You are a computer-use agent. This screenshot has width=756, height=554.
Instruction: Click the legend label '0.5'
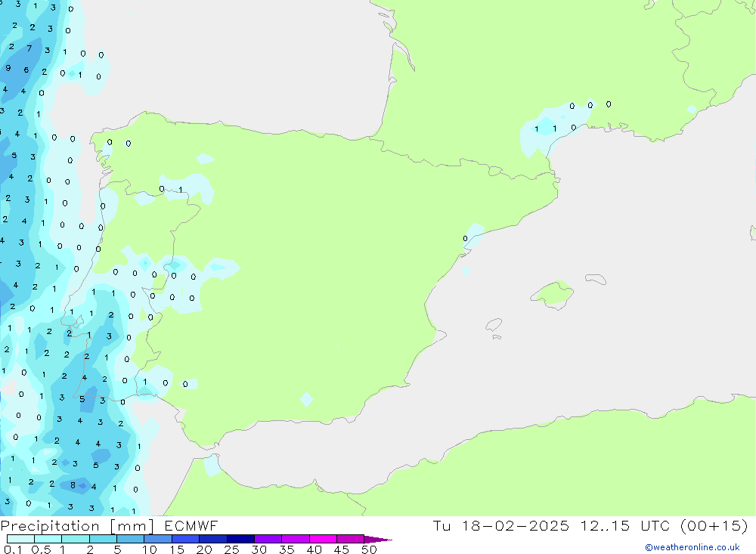(42, 549)
